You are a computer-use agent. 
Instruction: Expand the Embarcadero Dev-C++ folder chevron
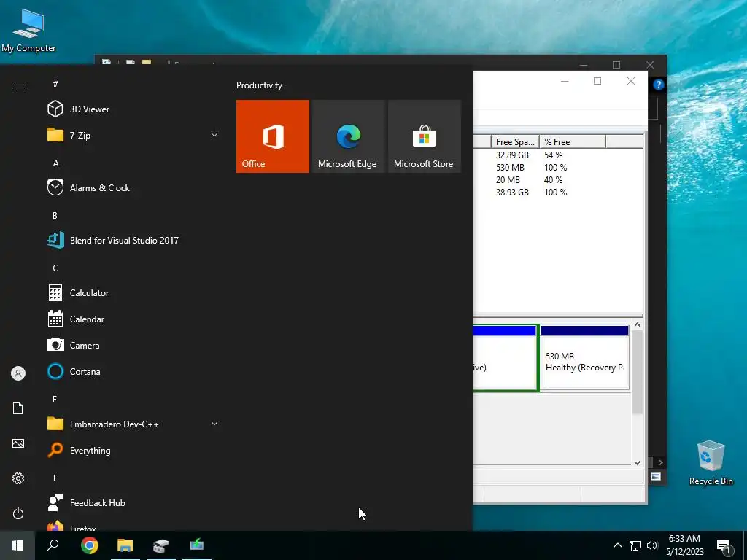[214, 424]
